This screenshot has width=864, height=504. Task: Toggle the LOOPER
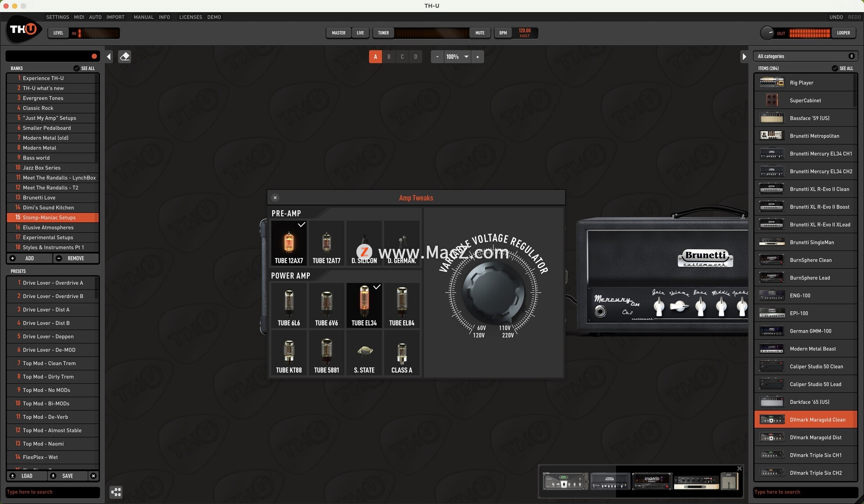(x=843, y=33)
